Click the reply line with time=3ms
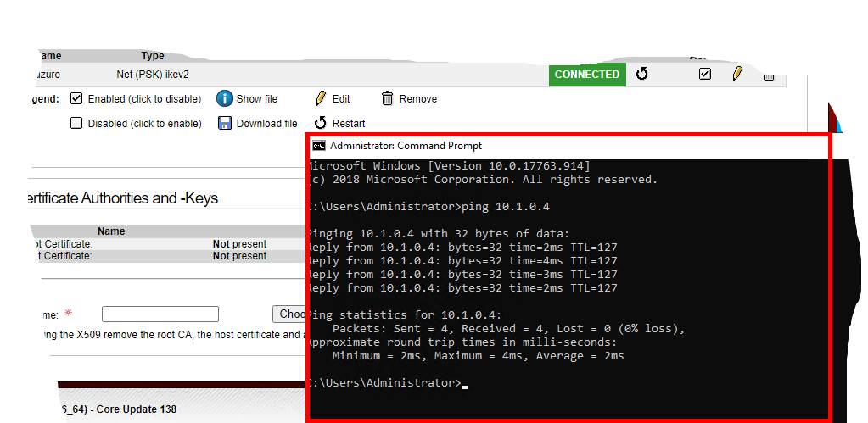Screen dimensions: 868x423 [x=462, y=275]
